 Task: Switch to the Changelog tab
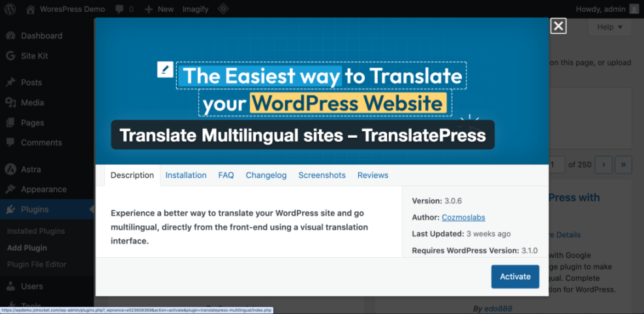[x=266, y=175]
